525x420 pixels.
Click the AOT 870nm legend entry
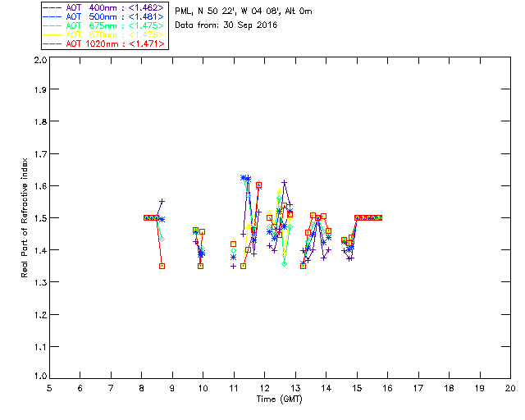(103, 34)
